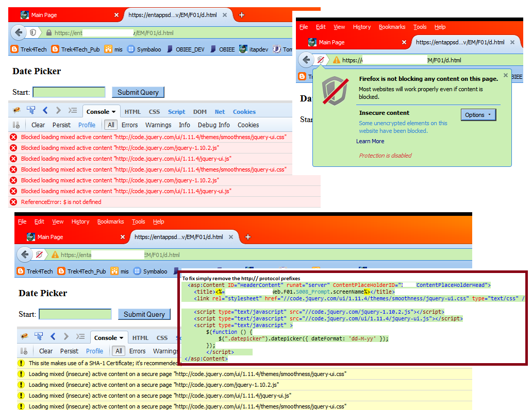Image resolution: width=532 pixels, height=410 pixels.
Task: Click Clear in top-left console toolbar
Action: pyautogui.click(x=38, y=125)
